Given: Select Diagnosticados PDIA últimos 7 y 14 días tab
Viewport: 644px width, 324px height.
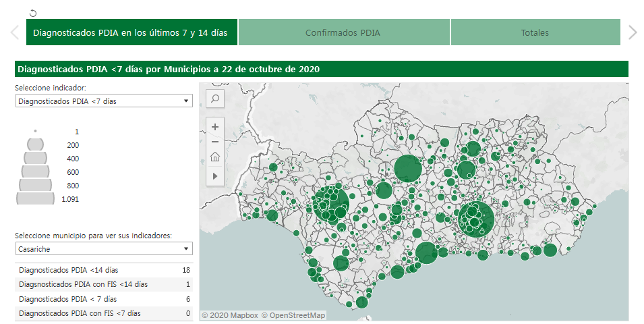Looking at the screenshot, I should tap(131, 32).
